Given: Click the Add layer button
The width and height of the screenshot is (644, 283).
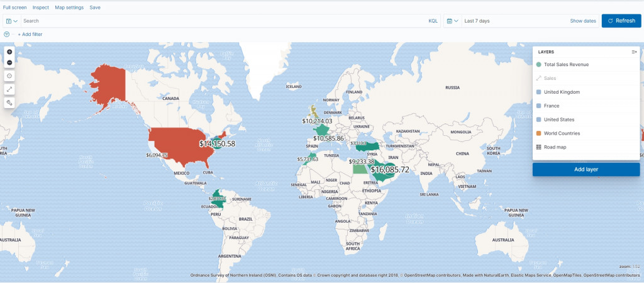Looking at the screenshot, I should [586, 169].
